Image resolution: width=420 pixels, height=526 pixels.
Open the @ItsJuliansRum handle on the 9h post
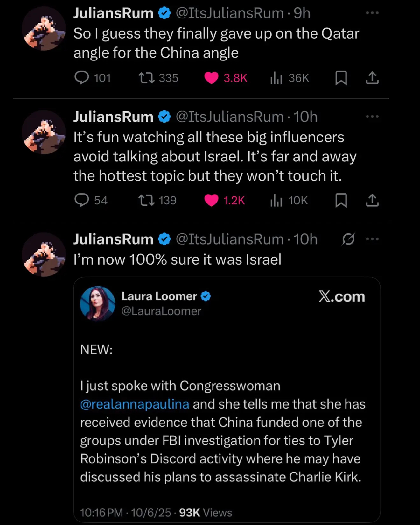(229, 13)
